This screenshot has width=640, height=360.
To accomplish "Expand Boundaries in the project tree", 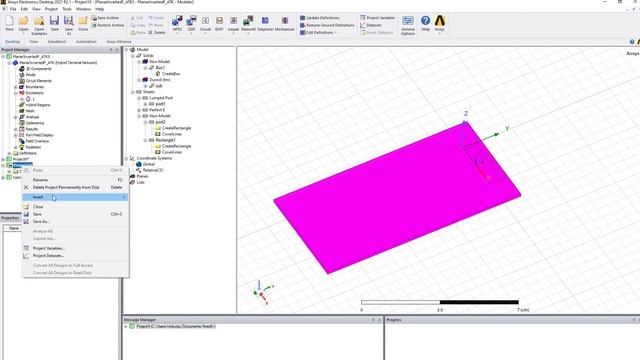I will pos(16,87).
